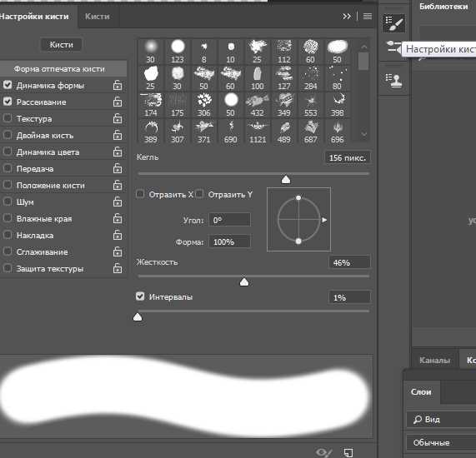This screenshot has height=458, width=476.
Task: Click Кегль size slider handle
Action: pyautogui.click(x=286, y=180)
